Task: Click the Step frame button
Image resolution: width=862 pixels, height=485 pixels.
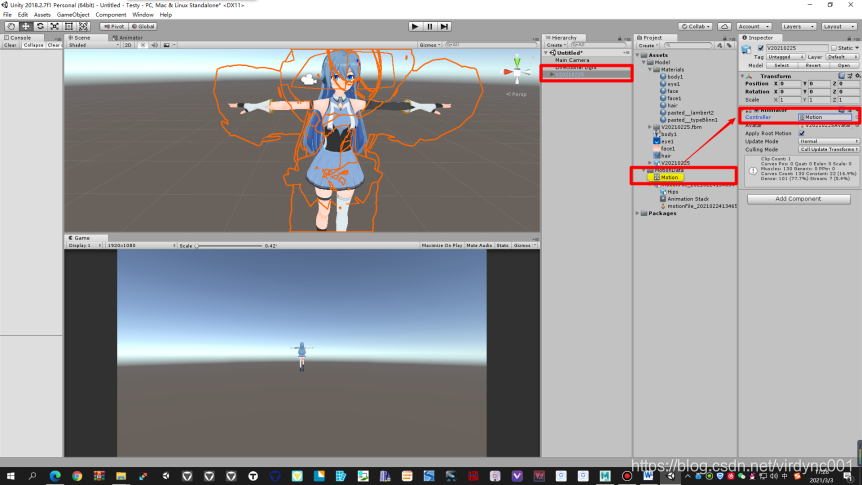Action: 445,26
